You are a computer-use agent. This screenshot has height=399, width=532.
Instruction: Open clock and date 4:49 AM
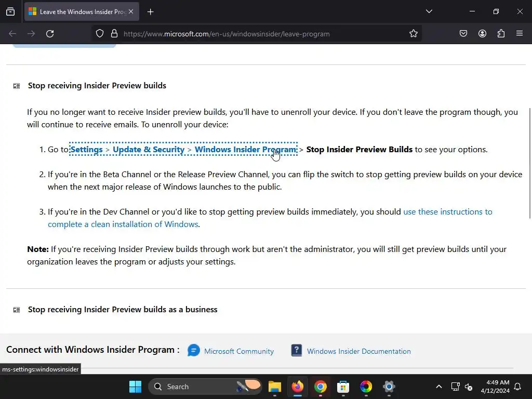coord(495,387)
